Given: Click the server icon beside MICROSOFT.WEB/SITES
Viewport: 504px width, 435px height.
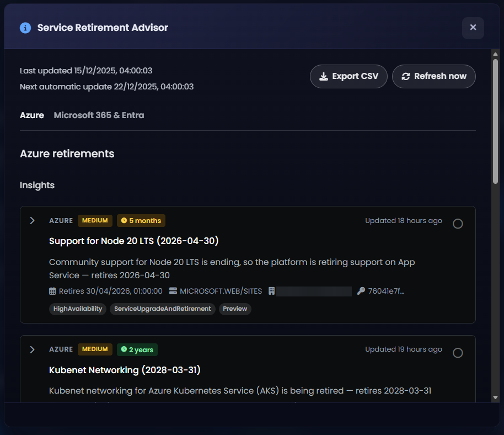Looking at the screenshot, I should 173,291.
